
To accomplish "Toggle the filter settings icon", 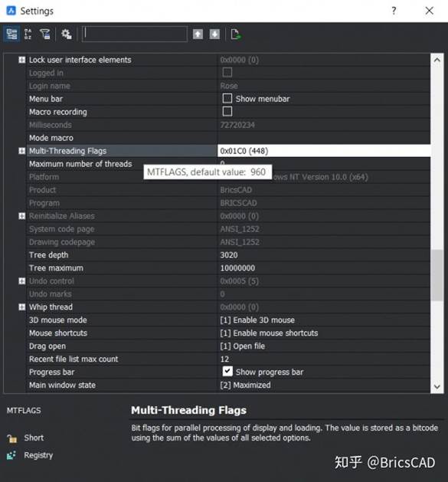I will pos(45,34).
